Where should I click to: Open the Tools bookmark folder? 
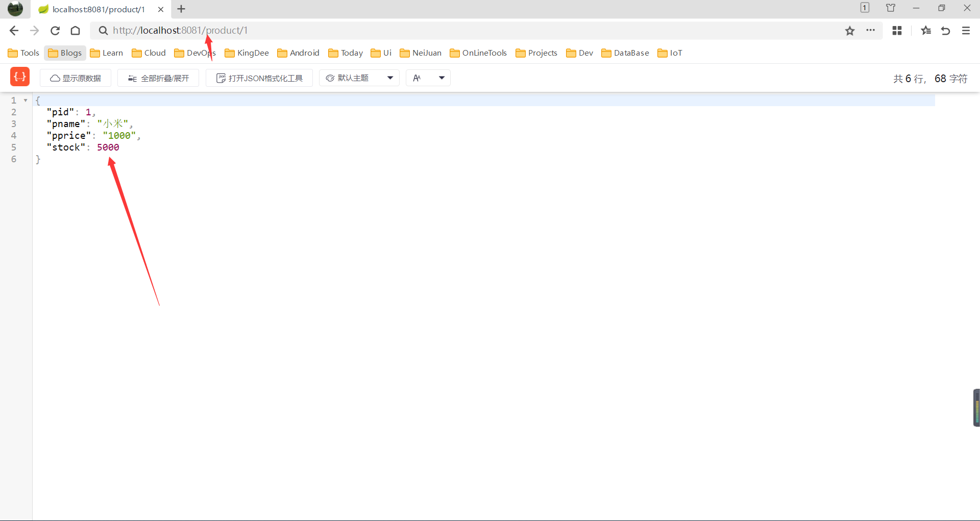point(23,53)
